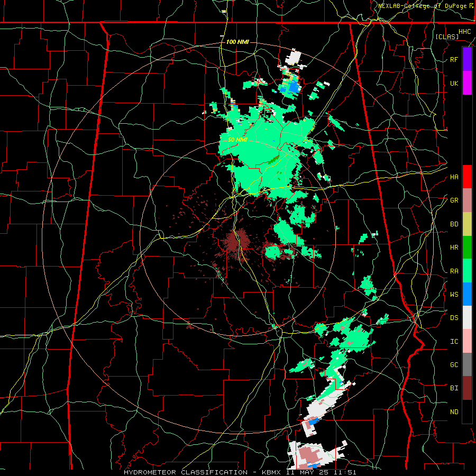Viewport: 476px width, 476px height.
Task: Click the DS white legend swatch
Action: pyautogui.click(x=467, y=317)
